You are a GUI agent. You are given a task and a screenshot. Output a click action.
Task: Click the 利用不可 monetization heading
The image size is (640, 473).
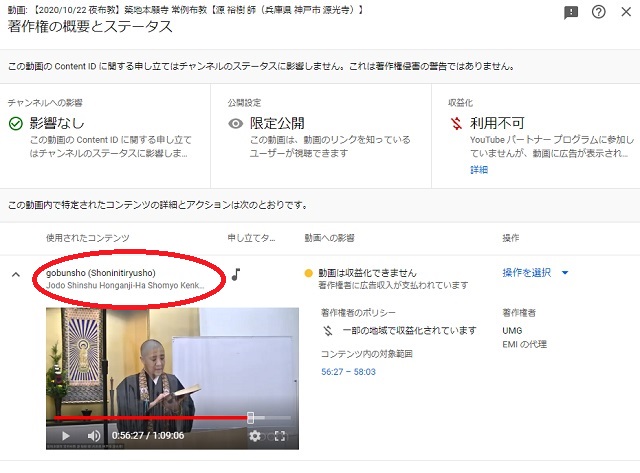[497, 123]
